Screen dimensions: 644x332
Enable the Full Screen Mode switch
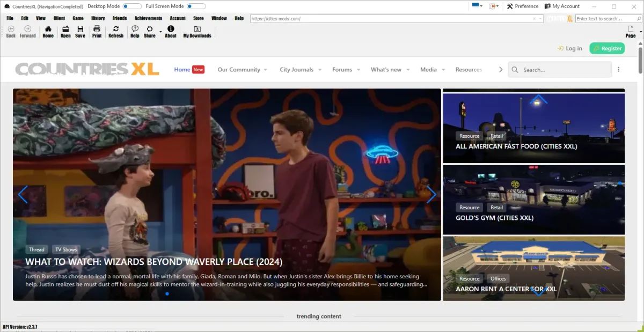click(x=196, y=6)
